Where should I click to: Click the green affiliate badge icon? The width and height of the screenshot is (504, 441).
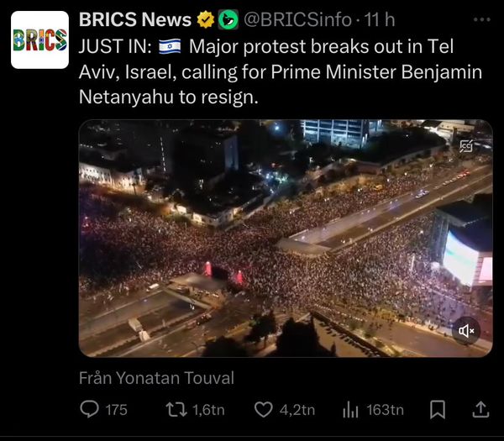pyautogui.click(x=228, y=20)
